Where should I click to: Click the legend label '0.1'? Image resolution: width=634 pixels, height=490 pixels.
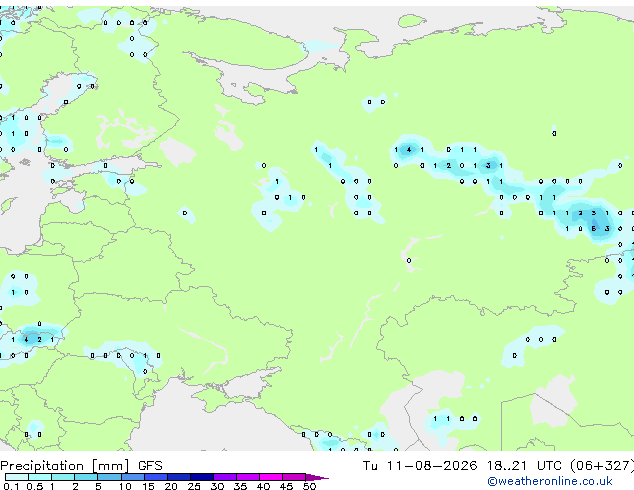10,486
